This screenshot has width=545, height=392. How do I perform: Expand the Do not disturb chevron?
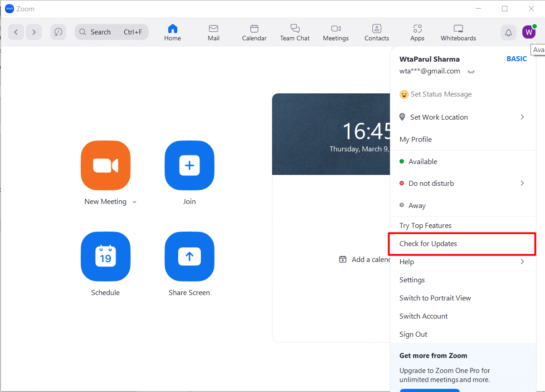click(x=522, y=183)
